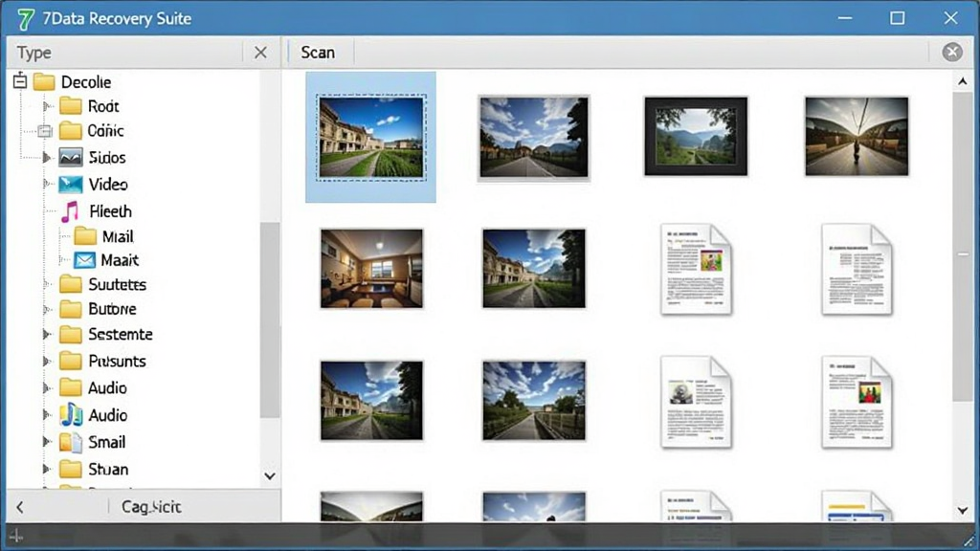
Task: Select the third-row fenced road thumbnail
Action: [534, 401]
